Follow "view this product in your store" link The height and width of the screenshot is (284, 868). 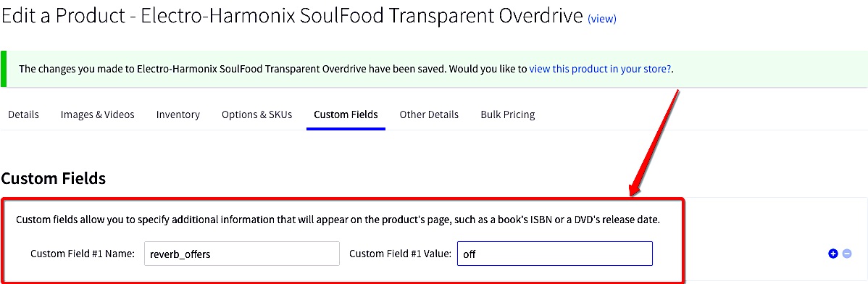pos(601,70)
